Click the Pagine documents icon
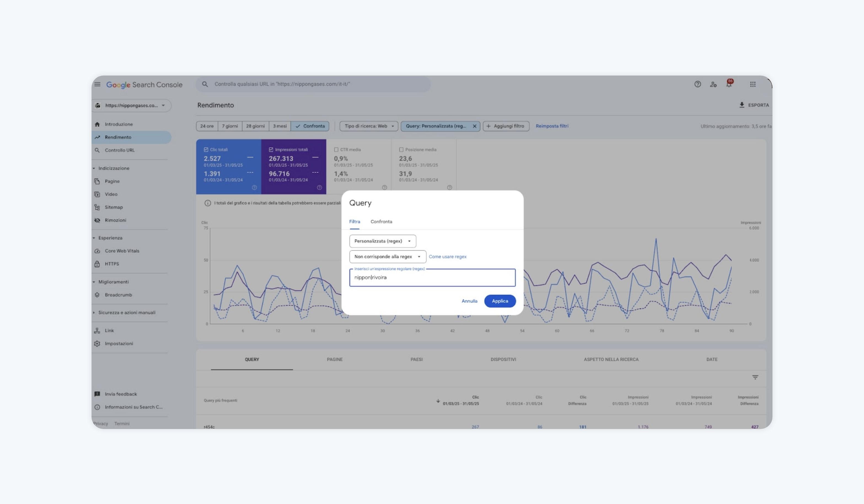 pyautogui.click(x=97, y=181)
